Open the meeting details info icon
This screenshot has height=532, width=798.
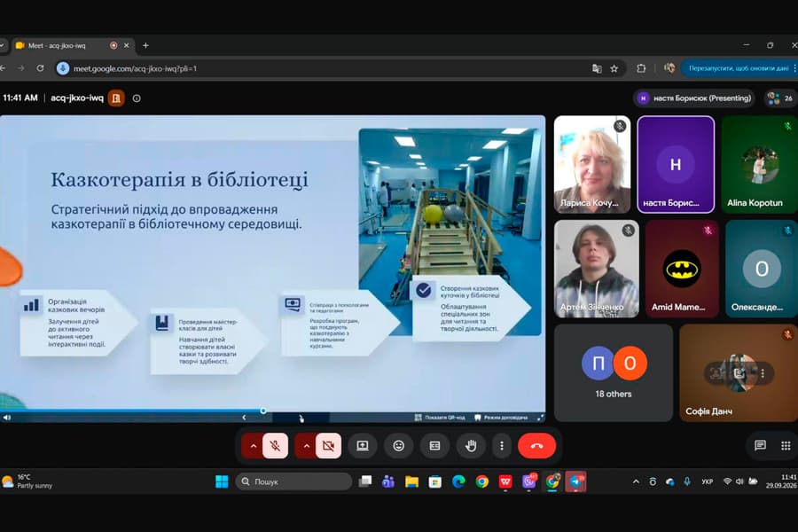click(137, 98)
